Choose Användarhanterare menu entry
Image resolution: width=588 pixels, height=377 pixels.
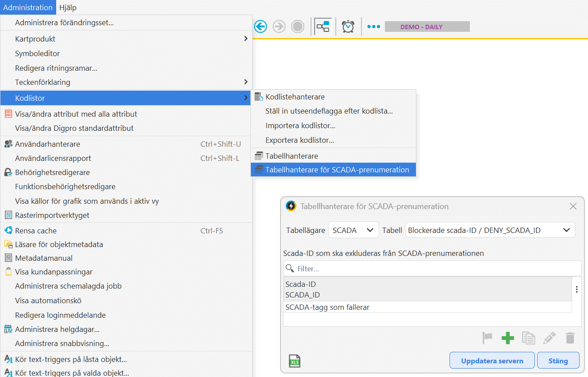[47, 144]
